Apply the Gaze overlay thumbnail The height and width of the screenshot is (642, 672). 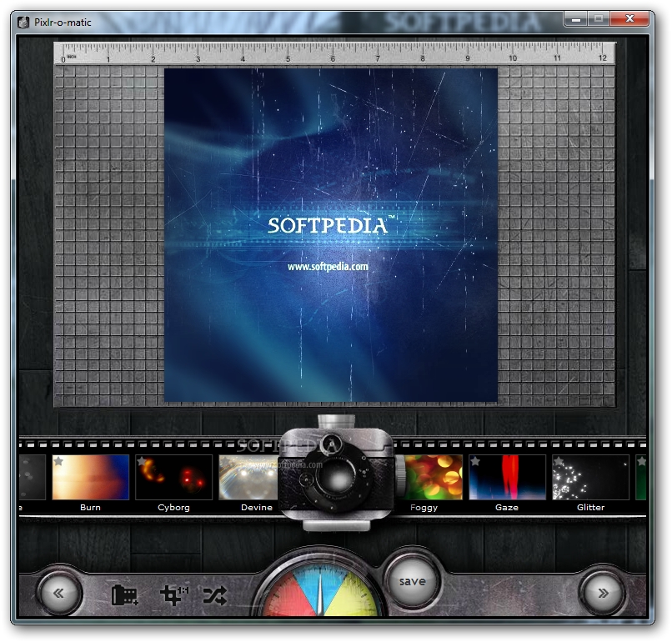click(507, 478)
